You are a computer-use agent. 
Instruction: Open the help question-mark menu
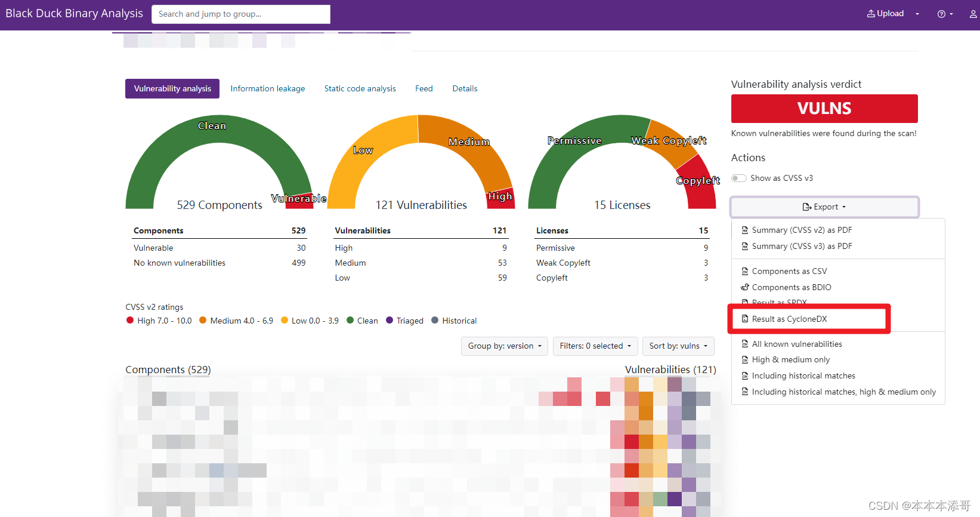pos(945,14)
